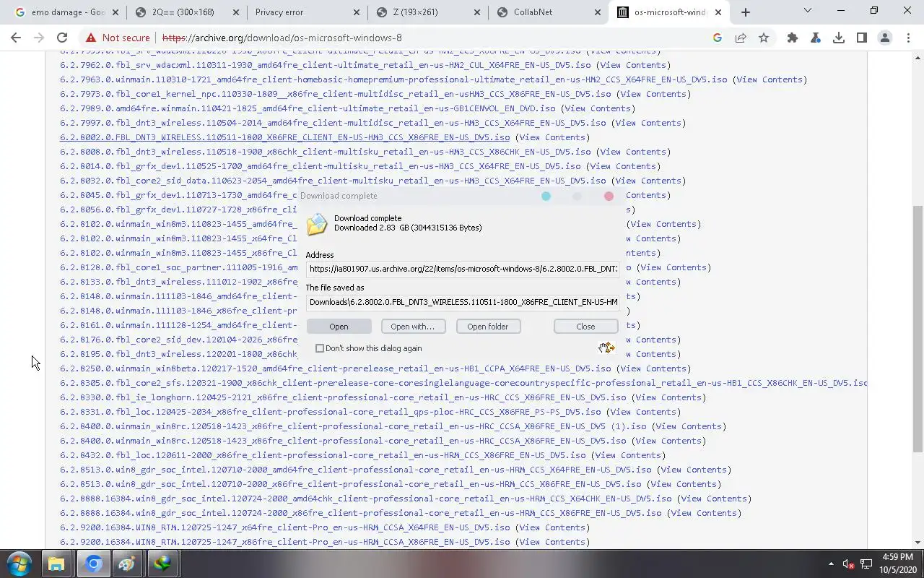Click the Open button in download dialog
This screenshot has height=578, width=924.
339,327
